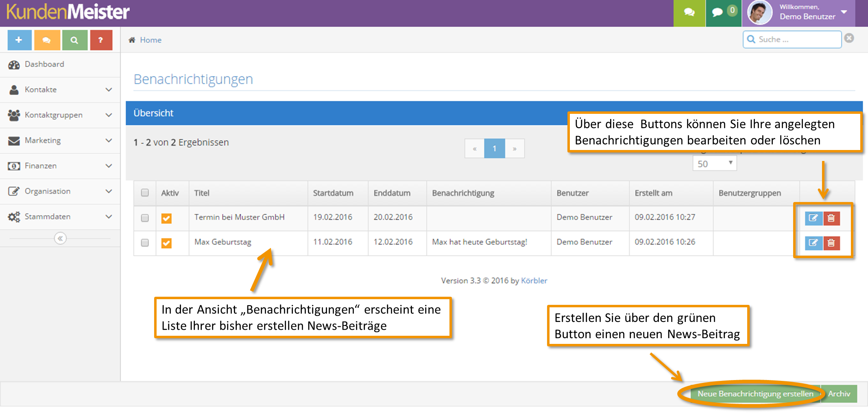This screenshot has height=413, width=868.
Task: Edit the Max Geburtstag notification
Action: tap(813, 243)
